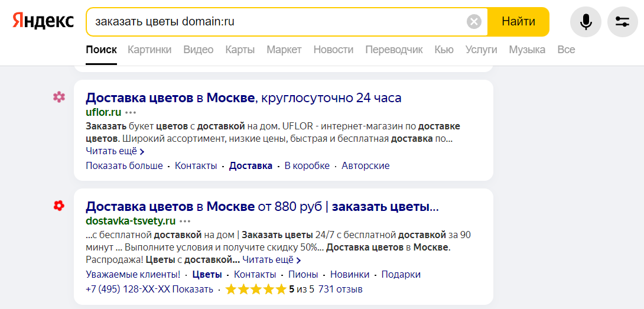Open the Яндекс logo homepage
The height and width of the screenshot is (309, 644).
(43, 21)
